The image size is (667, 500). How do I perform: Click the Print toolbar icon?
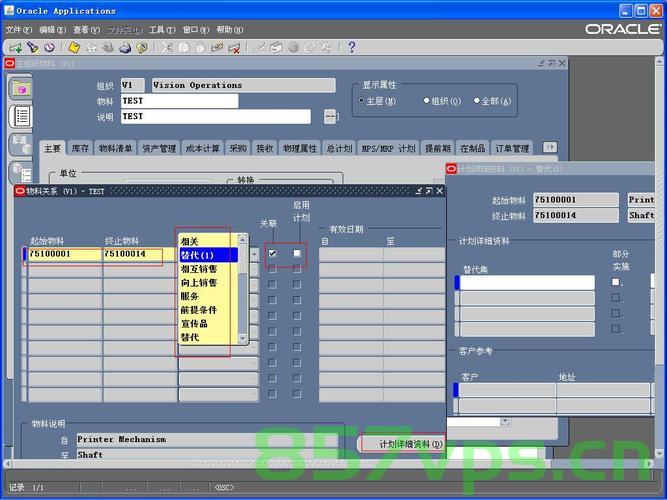click(125, 48)
